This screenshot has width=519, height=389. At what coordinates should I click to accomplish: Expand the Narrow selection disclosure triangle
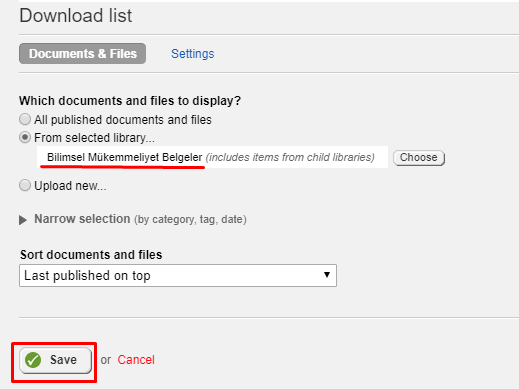point(23,220)
